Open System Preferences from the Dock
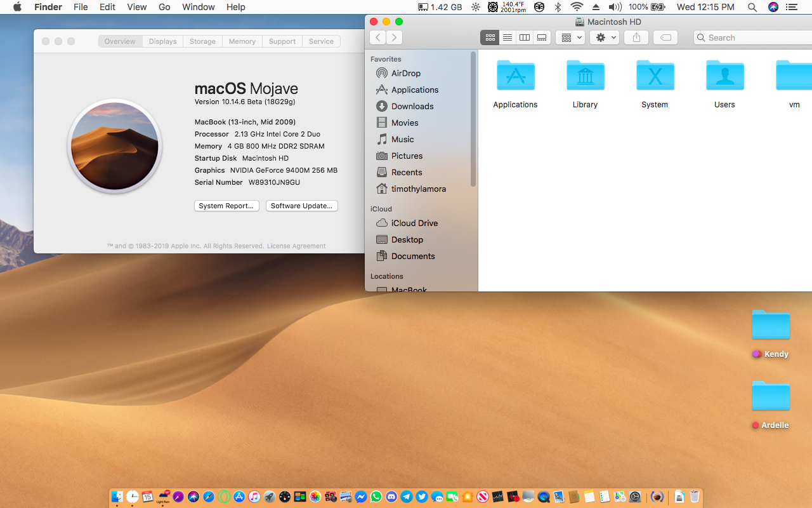The image size is (812, 508). point(635,497)
